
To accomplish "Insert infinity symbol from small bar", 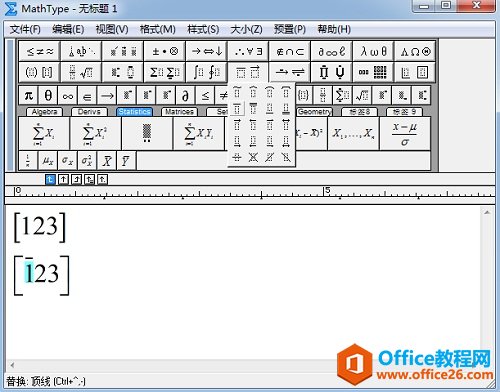I will click(x=68, y=96).
